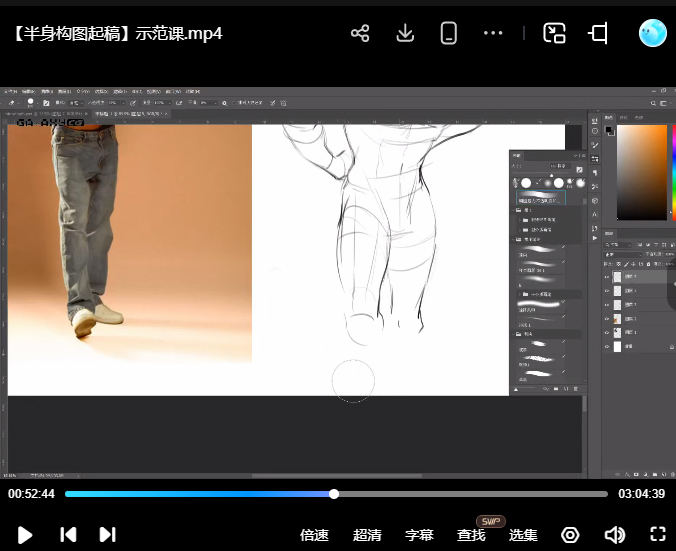The height and width of the screenshot is (551, 676).
Task: Open the 查找 search feature
Action: coord(471,535)
